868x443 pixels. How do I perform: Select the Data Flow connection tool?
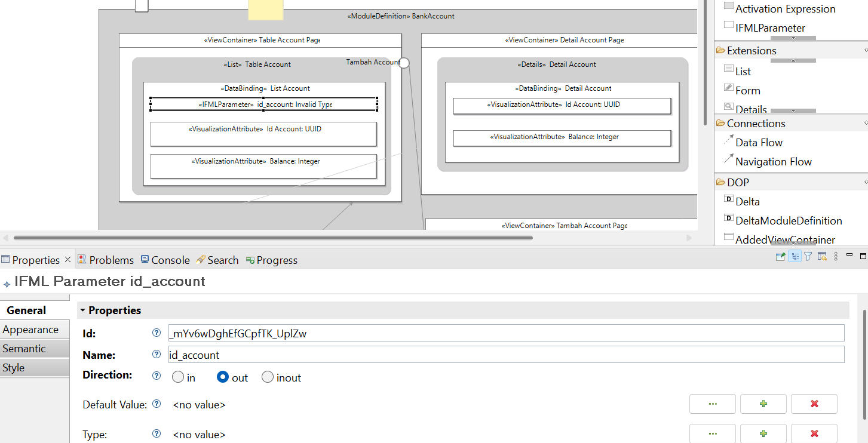[x=753, y=142]
